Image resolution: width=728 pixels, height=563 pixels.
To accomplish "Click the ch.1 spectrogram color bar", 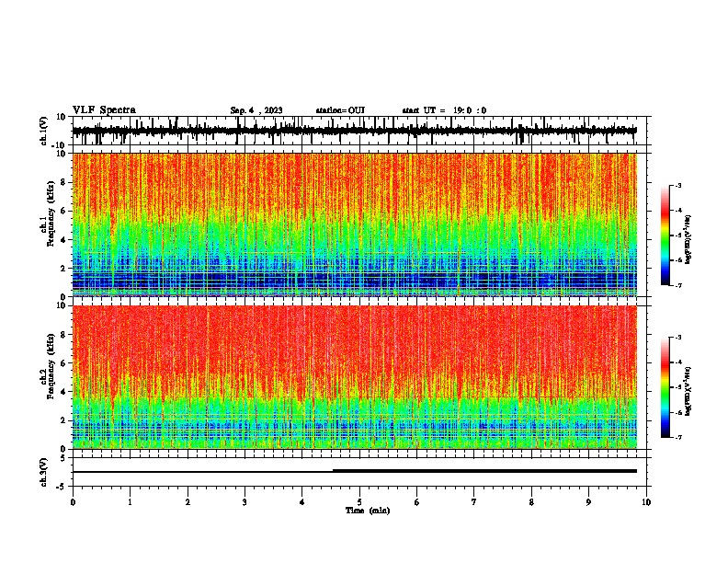I will [x=665, y=236].
